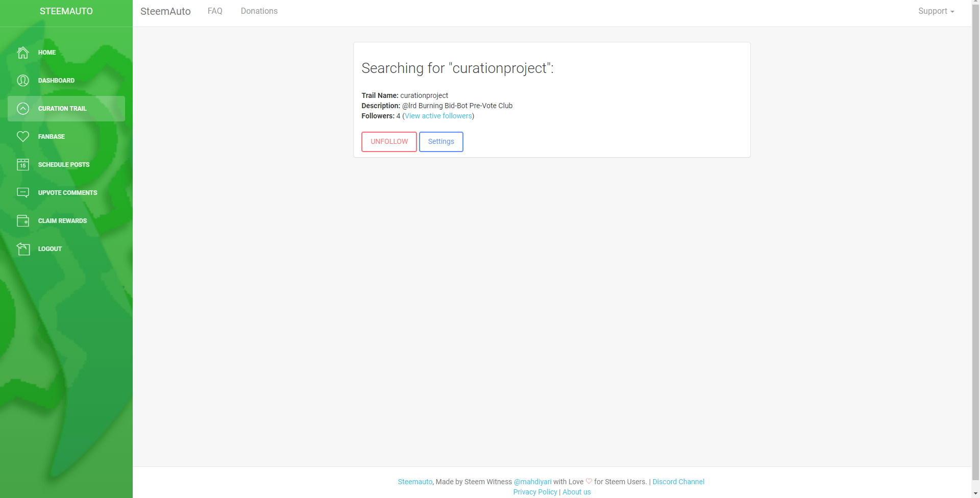Open Settings for the curationproject trail
Viewport: 980px width, 498px height.
tap(441, 142)
